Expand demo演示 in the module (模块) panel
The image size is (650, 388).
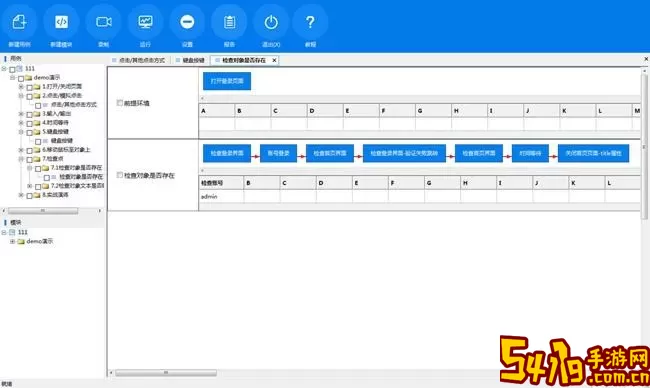(12, 241)
